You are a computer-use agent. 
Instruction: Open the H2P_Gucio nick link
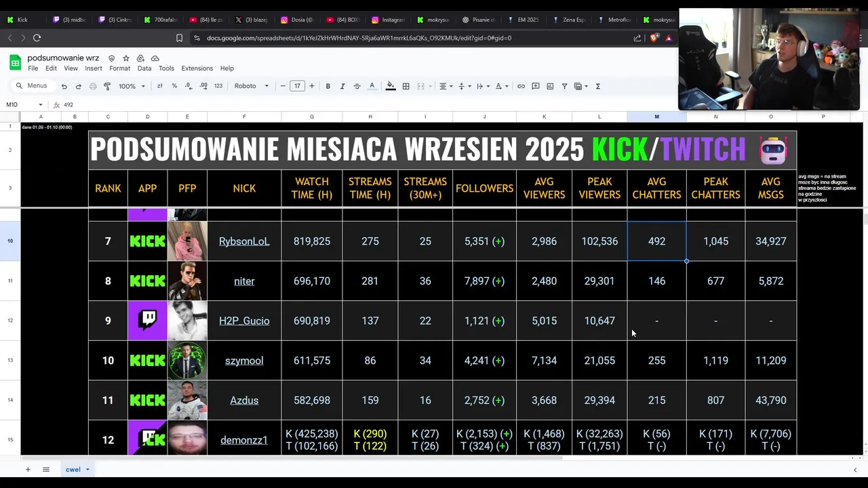pyautogui.click(x=244, y=321)
